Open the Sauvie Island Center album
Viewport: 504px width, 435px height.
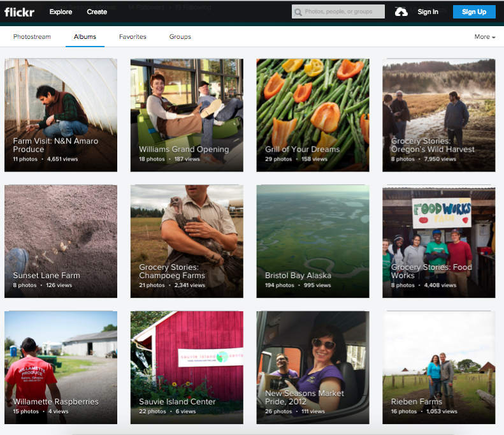(187, 367)
